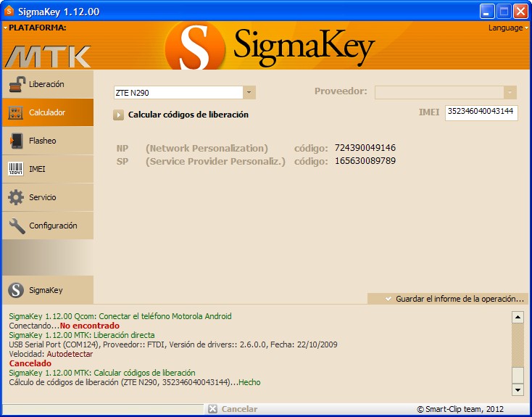Open the Language menu
This screenshot has width=532, height=417.
tap(508, 28)
